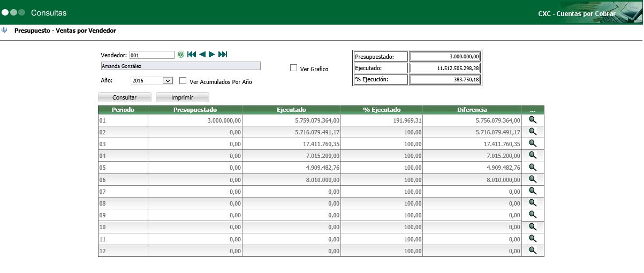Go to last vendor record
Viewport: 644px width, 273px height.
[223, 55]
